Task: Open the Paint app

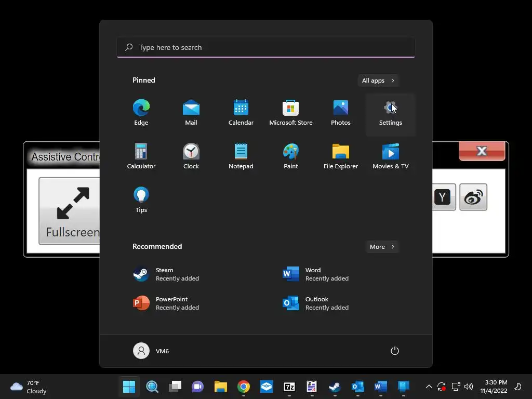Action: pyautogui.click(x=291, y=156)
